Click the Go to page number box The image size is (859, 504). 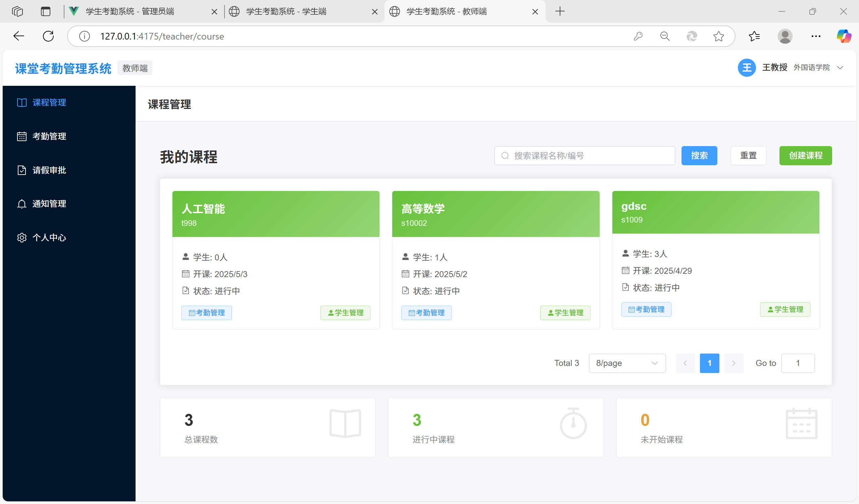coord(798,363)
